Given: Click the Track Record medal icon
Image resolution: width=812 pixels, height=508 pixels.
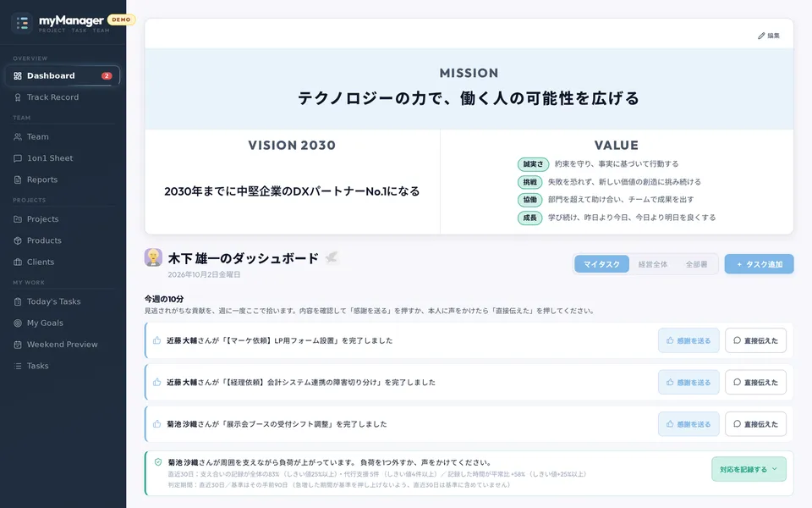Looking at the screenshot, I should [x=18, y=97].
